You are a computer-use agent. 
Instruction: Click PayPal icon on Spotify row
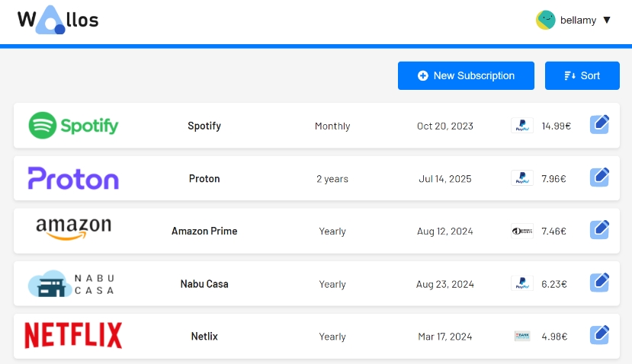pos(521,126)
